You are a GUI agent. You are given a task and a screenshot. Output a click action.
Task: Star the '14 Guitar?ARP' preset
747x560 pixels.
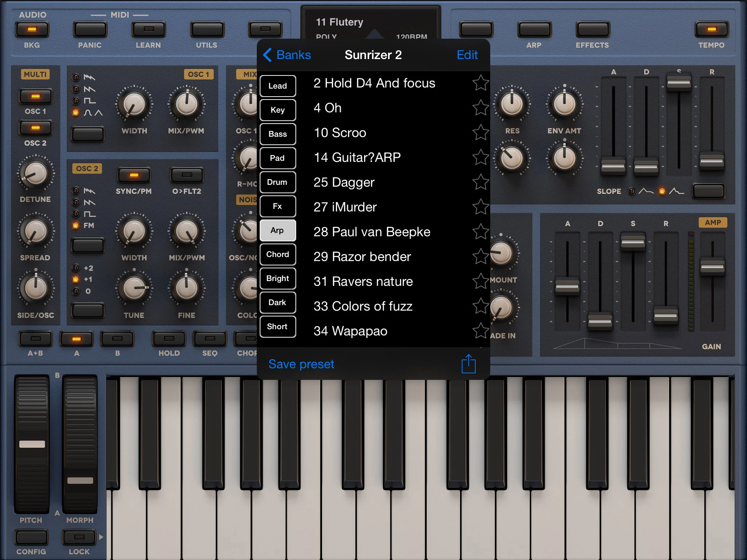tap(480, 157)
